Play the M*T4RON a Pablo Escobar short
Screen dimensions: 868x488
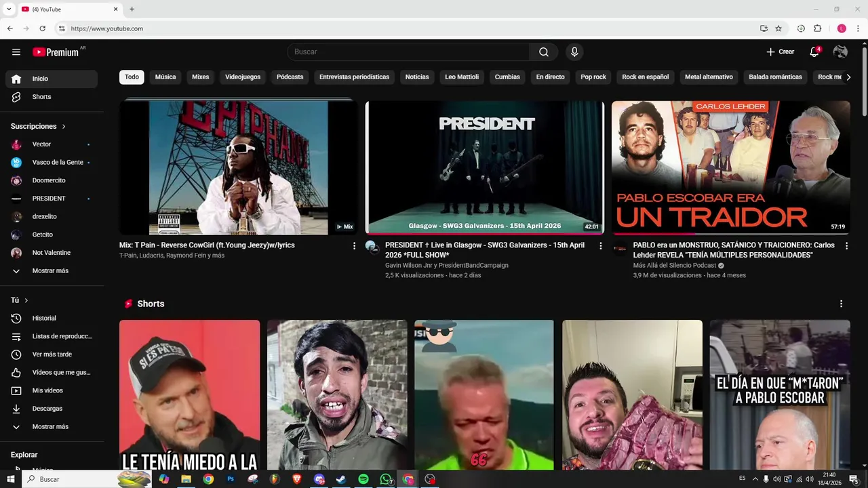point(780,395)
